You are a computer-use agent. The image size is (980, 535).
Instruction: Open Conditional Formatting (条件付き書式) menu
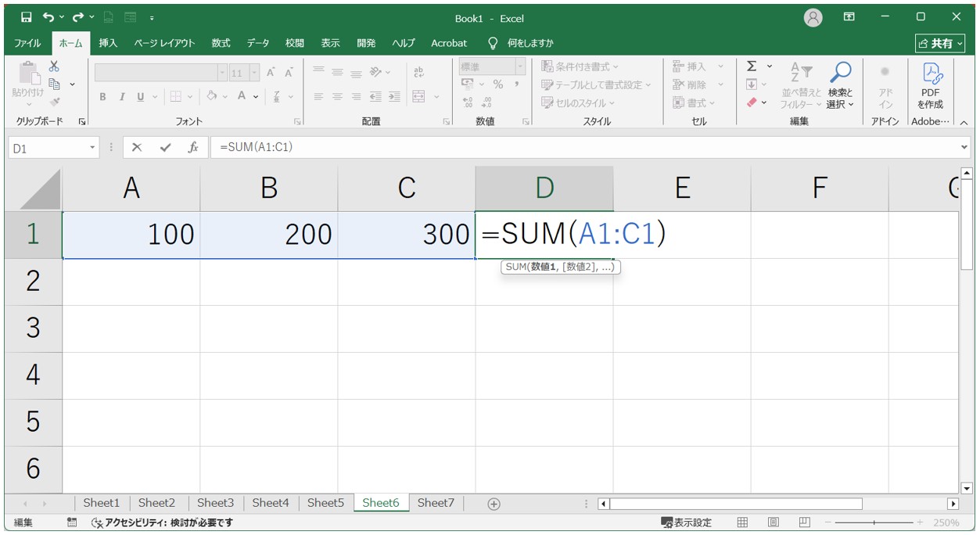click(x=580, y=66)
